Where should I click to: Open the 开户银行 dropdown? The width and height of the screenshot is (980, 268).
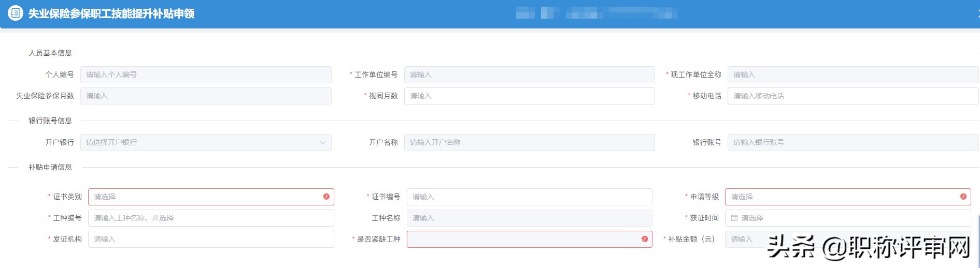(x=206, y=142)
